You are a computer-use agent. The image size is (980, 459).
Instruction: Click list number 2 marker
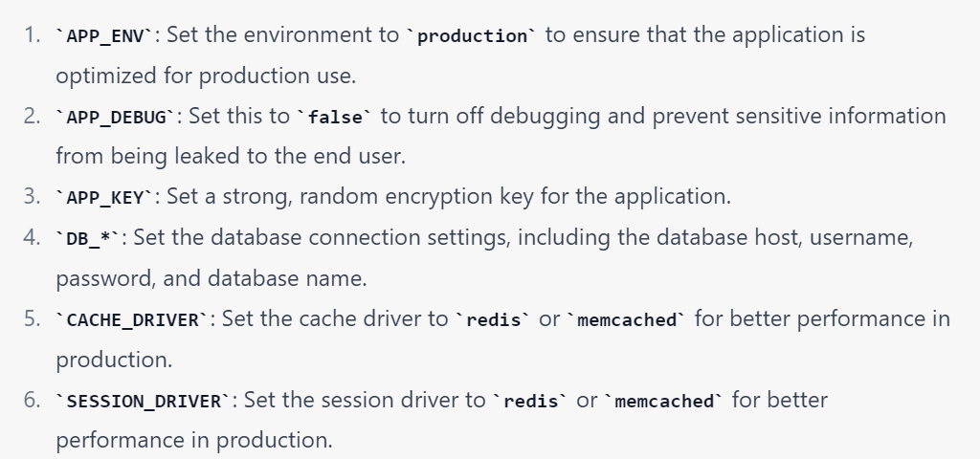(33, 117)
